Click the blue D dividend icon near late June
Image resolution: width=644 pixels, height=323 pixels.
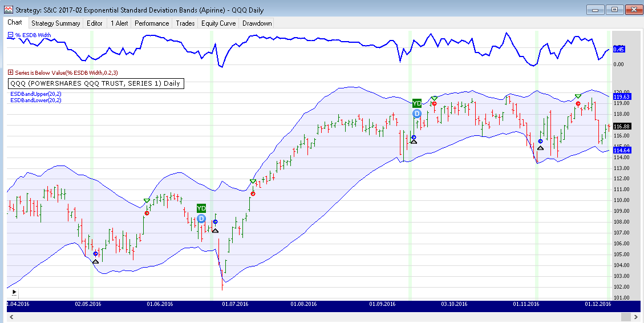point(201,219)
